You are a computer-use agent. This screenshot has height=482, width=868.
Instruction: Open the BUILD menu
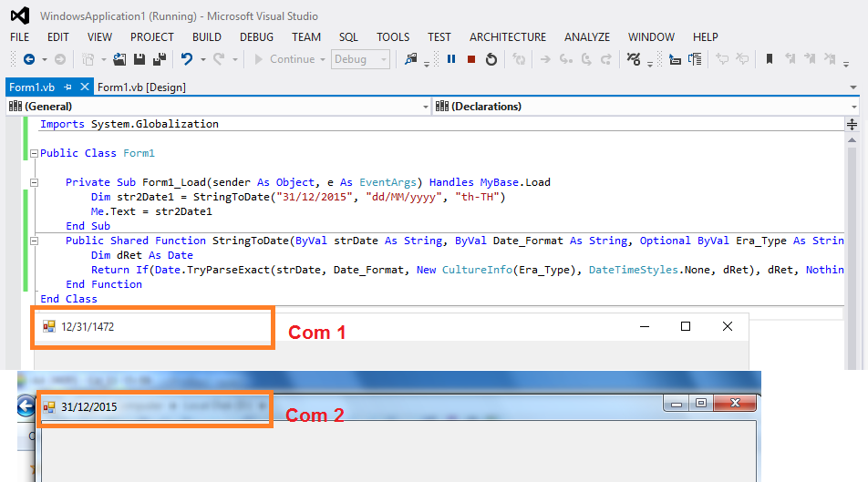point(207,37)
